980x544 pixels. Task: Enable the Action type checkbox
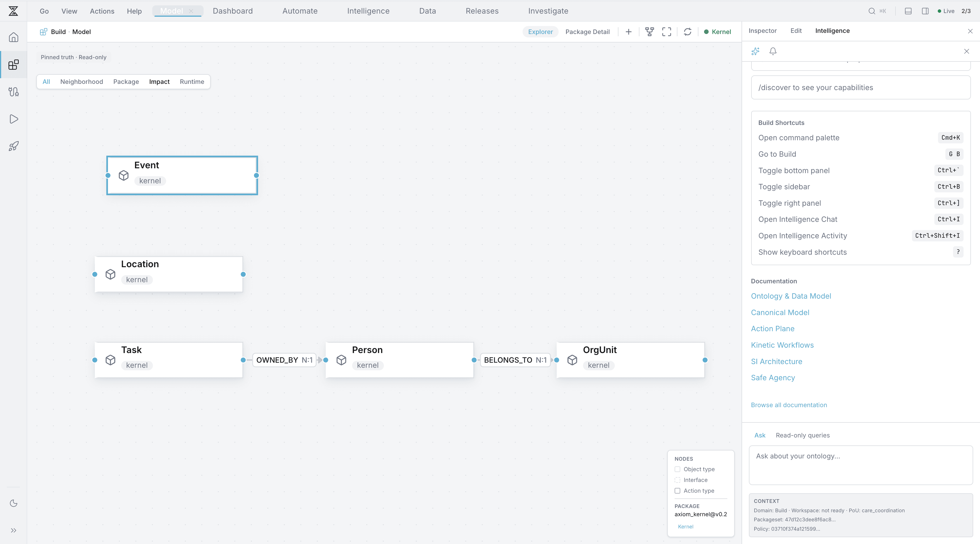coord(677,491)
